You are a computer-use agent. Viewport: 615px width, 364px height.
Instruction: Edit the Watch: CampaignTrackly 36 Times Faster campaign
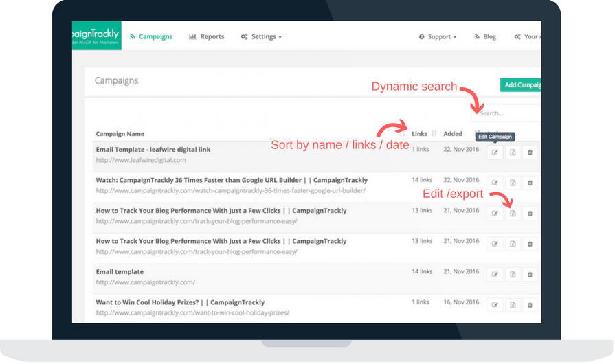[x=495, y=183]
